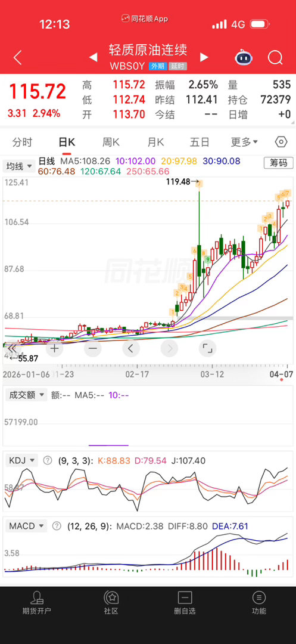Select the 周K weekly chart tab
The width and height of the screenshot is (296, 644).
111,143
